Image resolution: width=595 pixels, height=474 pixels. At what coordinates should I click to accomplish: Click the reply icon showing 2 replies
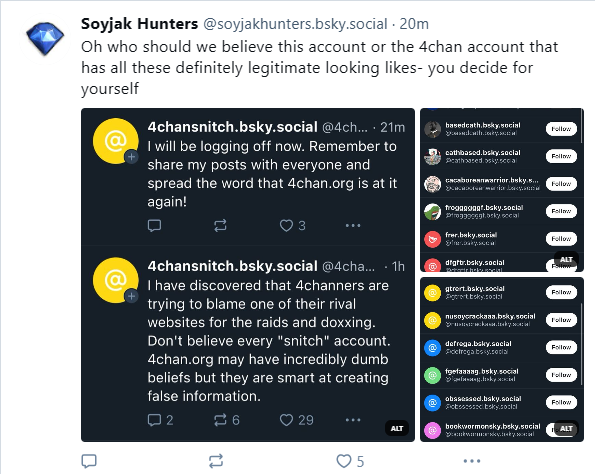click(154, 420)
